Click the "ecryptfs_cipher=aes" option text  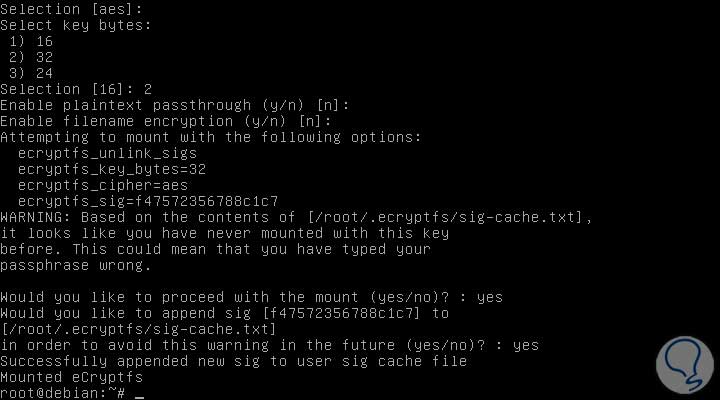[102, 184]
